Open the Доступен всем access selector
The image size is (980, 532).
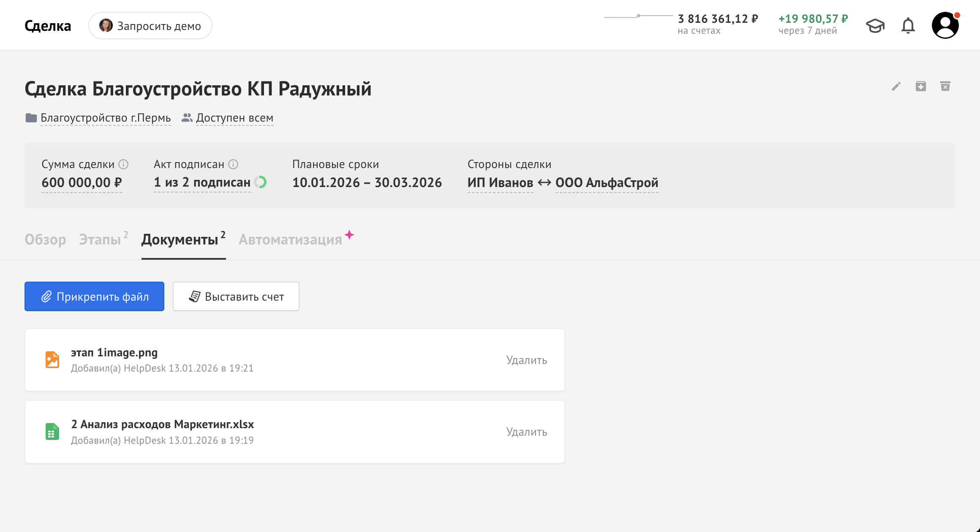pyautogui.click(x=234, y=118)
